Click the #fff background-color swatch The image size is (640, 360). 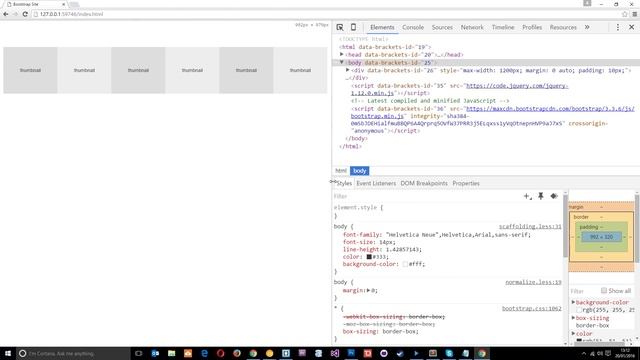click(x=405, y=264)
